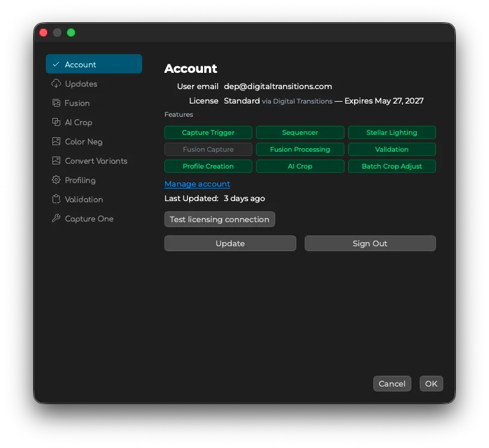Click the Batch Crop Adjust feature badge
Image resolution: width=489 pixels, height=448 pixels.
(391, 166)
